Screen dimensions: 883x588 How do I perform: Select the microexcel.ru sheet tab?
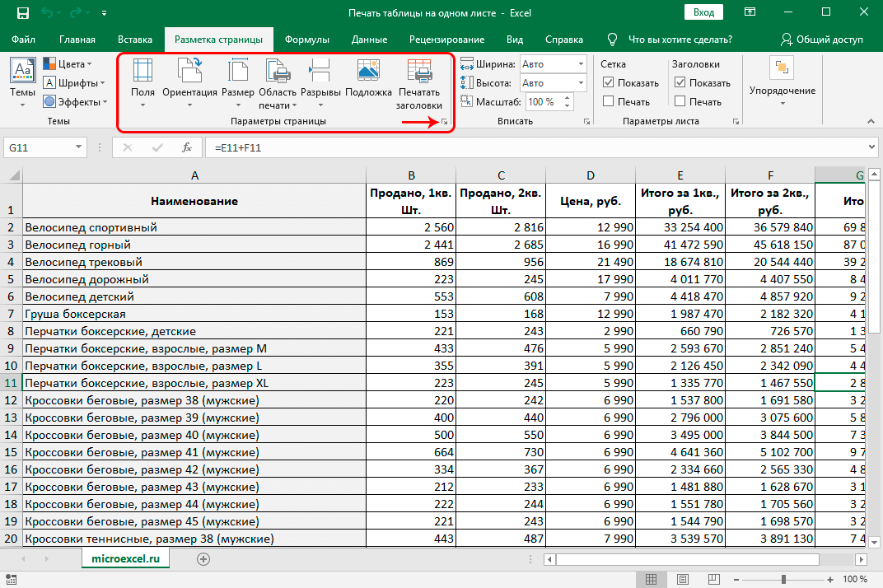[125, 558]
